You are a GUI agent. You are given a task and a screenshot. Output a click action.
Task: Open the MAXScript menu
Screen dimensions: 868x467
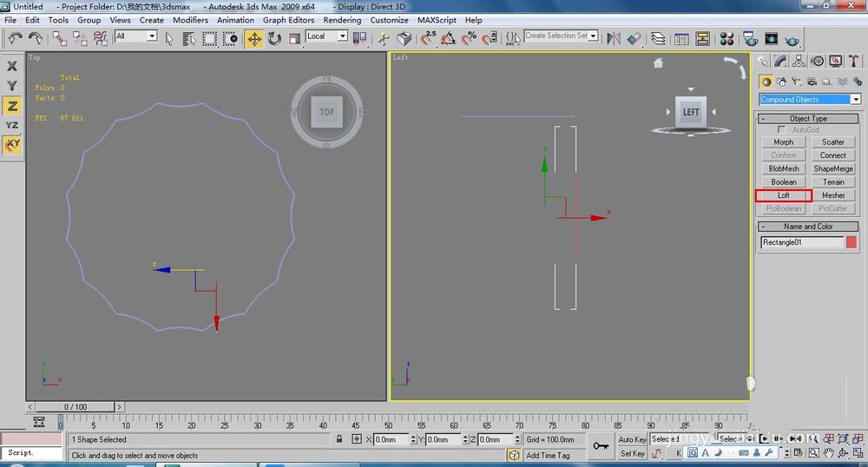[437, 20]
